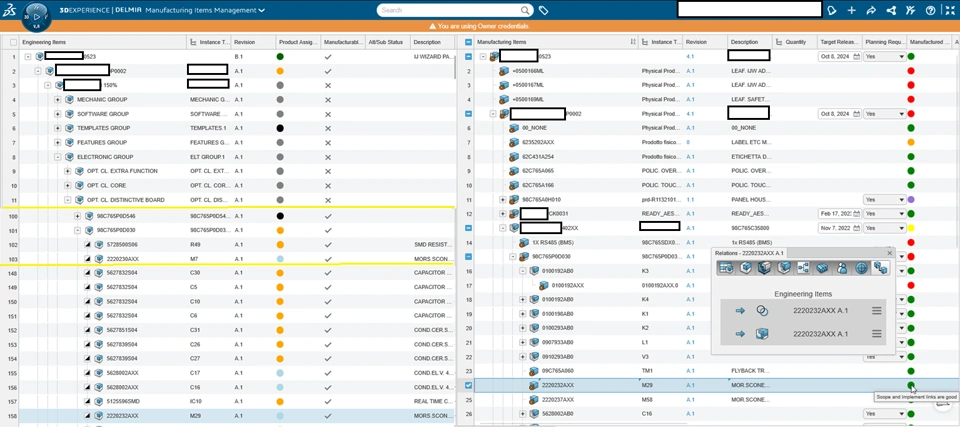This screenshot has height=427, width=960.
Task: Open calendar for Nov 7, 2022 target release
Action: click(x=857, y=228)
